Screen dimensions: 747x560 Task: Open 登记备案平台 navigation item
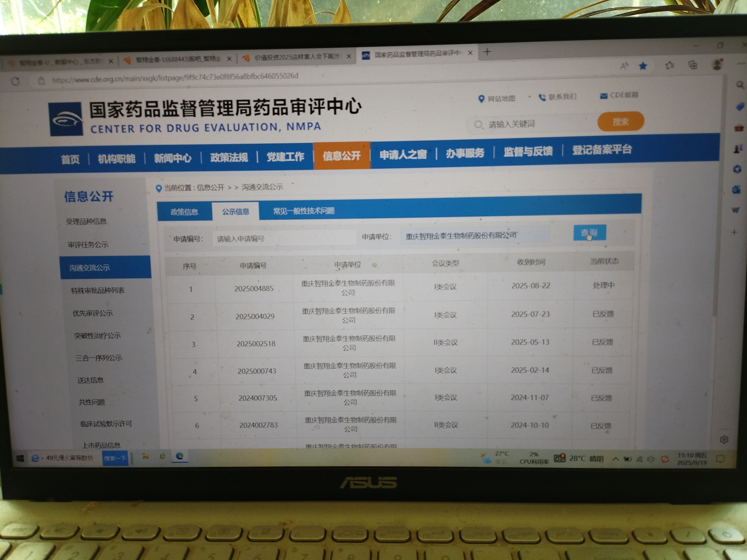point(602,149)
